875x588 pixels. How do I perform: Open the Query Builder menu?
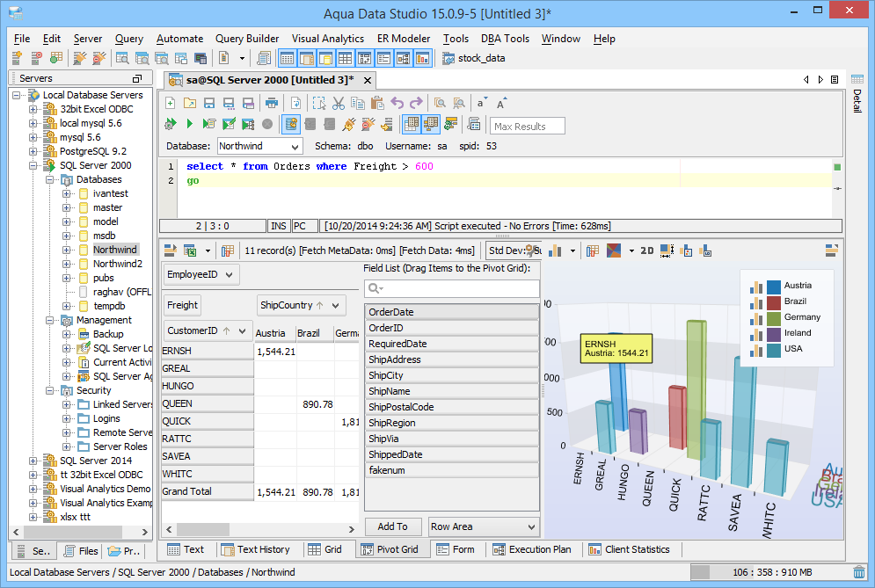coord(247,39)
